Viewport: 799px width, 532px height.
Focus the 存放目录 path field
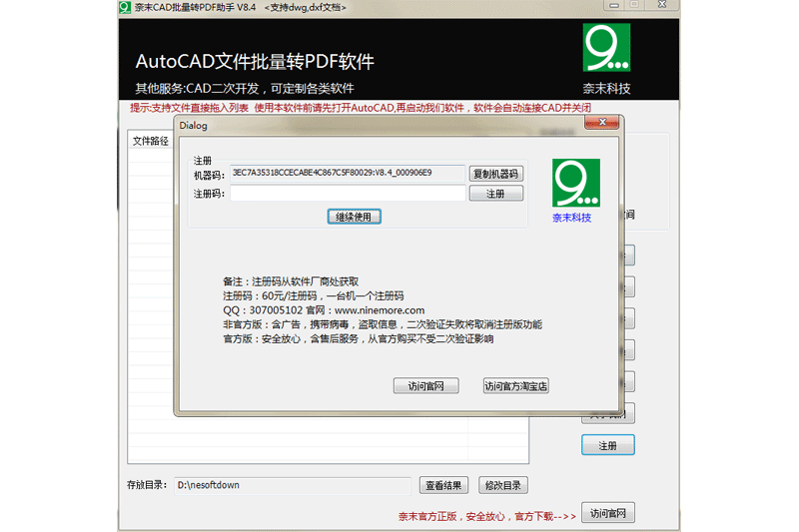click(293, 486)
